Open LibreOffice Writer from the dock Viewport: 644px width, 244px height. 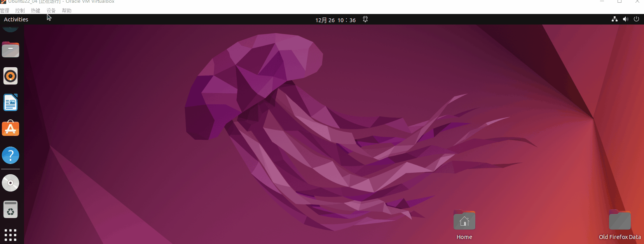[10, 102]
